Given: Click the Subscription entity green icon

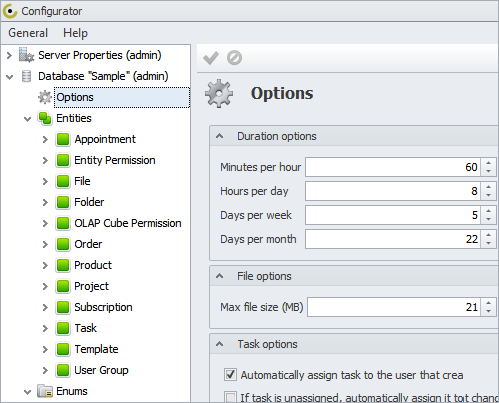Looking at the screenshot, I should tap(63, 307).
